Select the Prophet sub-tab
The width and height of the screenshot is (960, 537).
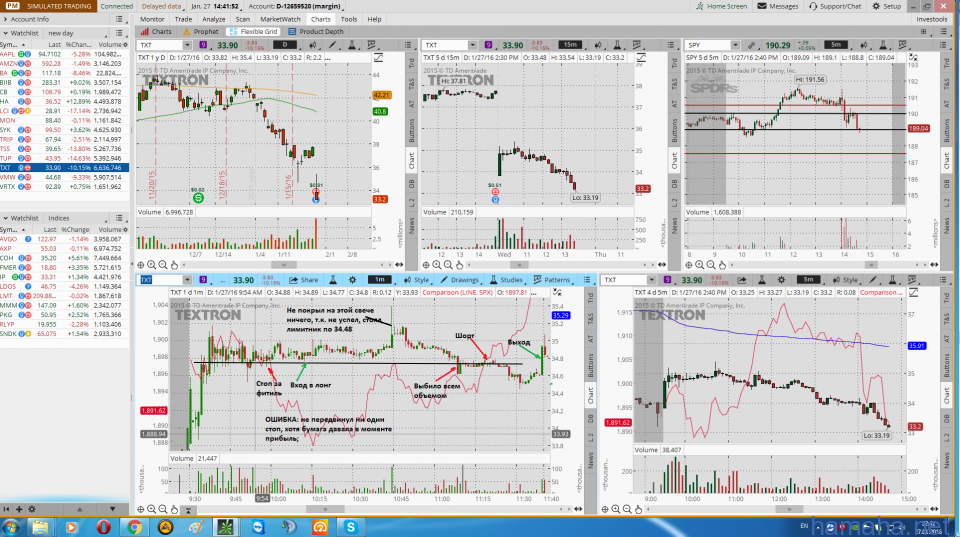tap(200, 31)
